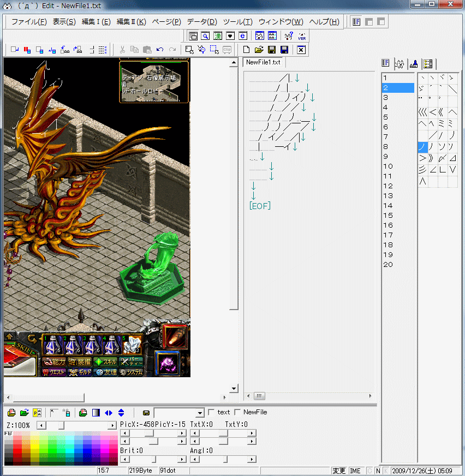Click the dashed rectangle selection icon

(214, 50)
